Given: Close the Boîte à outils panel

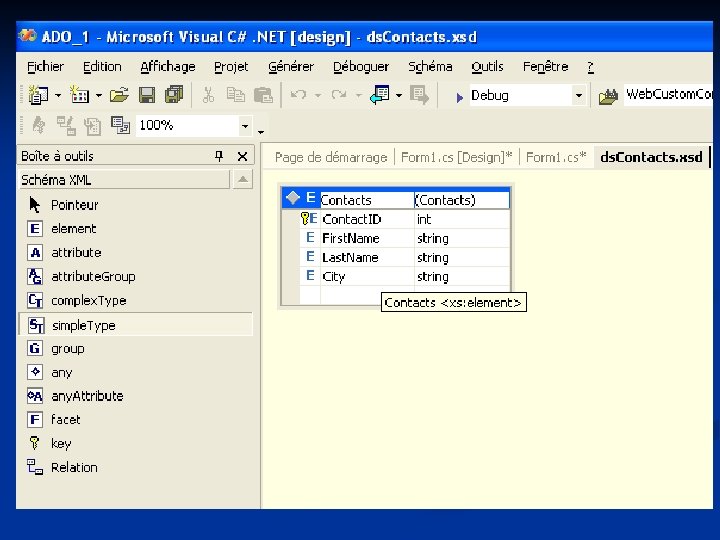Looking at the screenshot, I should (x=242, y=157).
